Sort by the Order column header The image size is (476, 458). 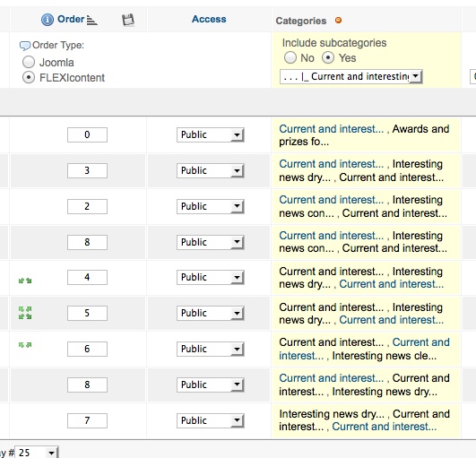click(x=71, y=19)
